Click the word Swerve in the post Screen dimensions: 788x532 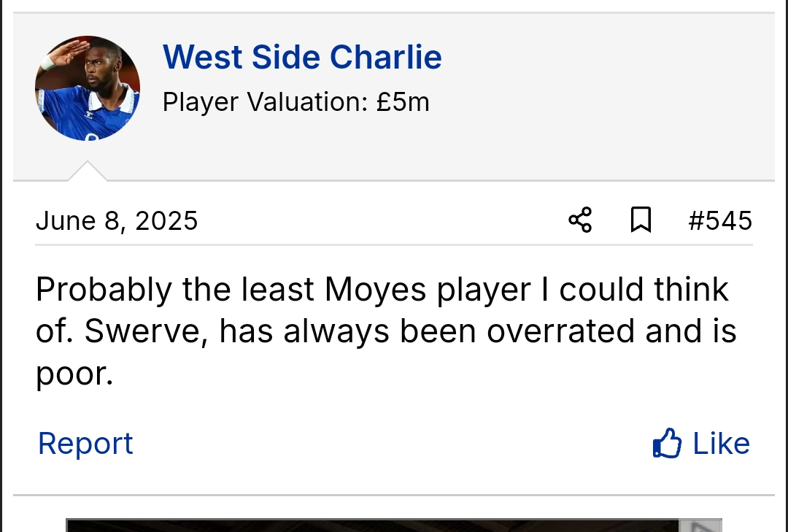[147, 332]
